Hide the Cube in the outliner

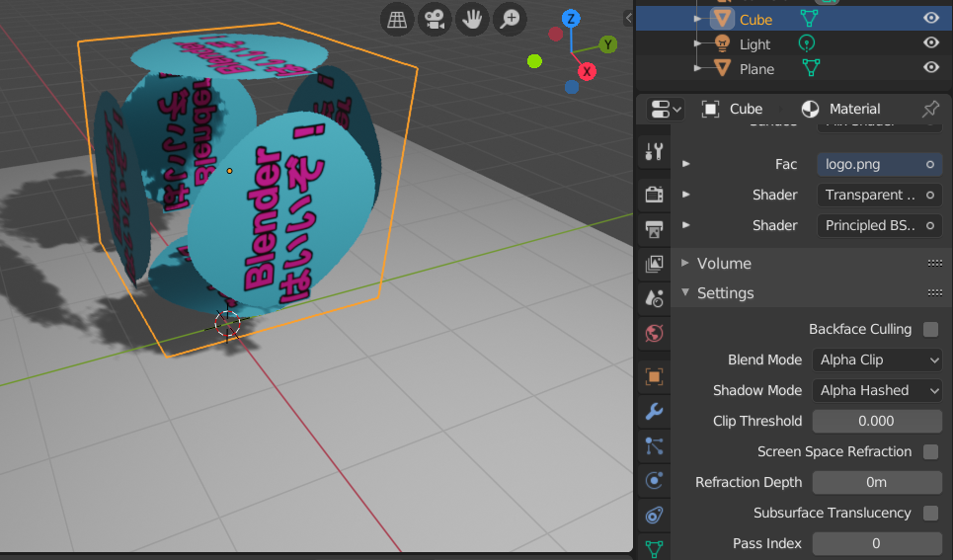click(931, 18)
